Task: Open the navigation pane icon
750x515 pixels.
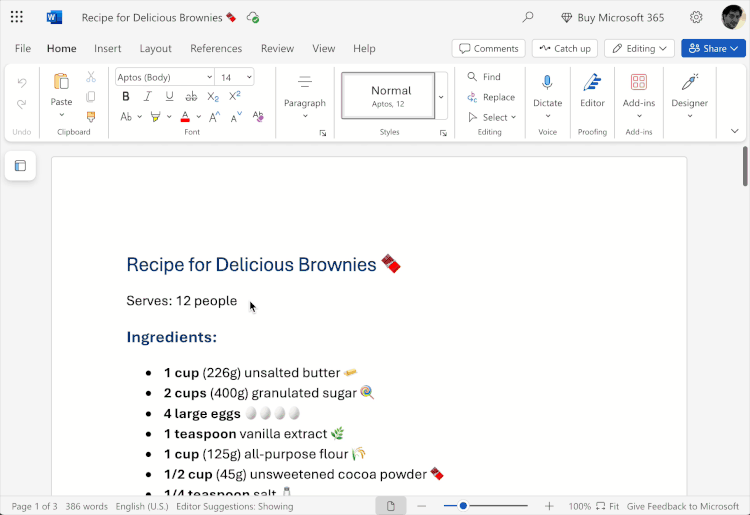Action: (20, 166)
